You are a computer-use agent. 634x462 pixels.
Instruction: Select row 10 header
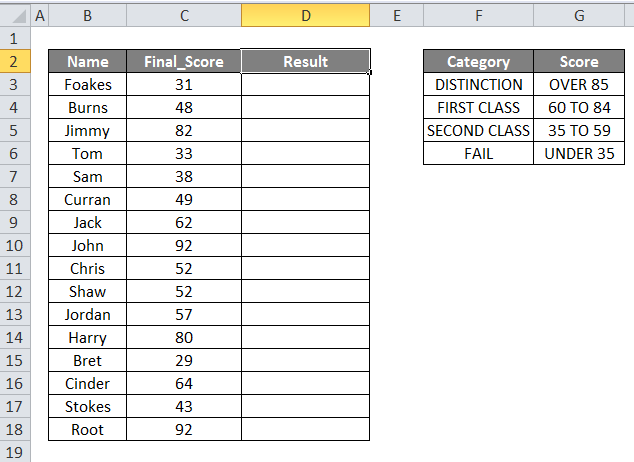(x=15, y=246)
